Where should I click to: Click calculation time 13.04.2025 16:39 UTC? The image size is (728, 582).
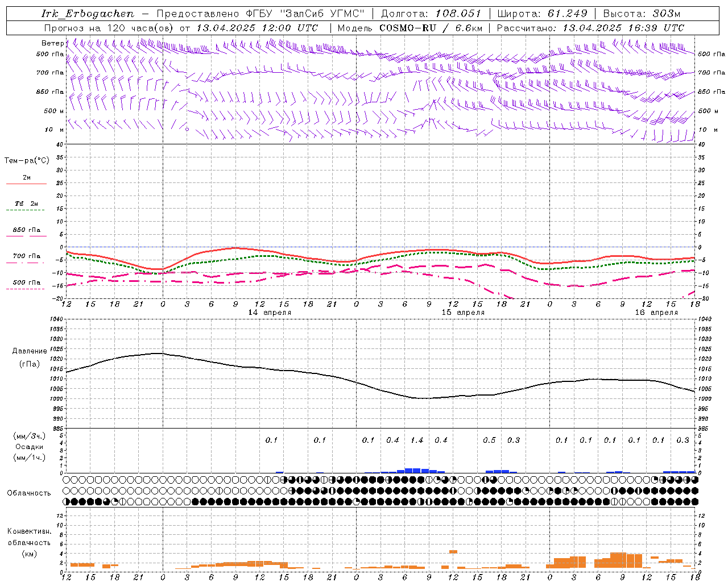[x=623, y=28]
